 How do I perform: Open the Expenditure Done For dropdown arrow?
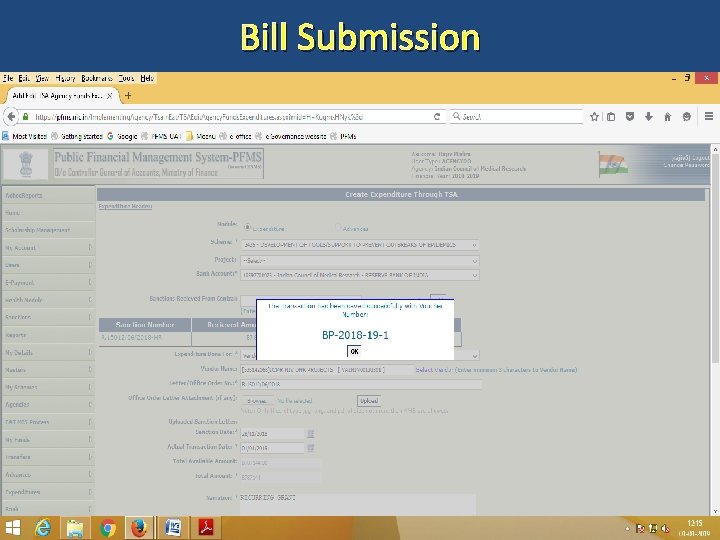474,355
